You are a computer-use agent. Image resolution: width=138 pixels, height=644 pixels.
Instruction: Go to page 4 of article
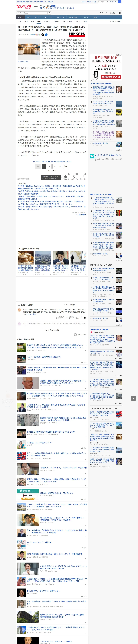60,166
